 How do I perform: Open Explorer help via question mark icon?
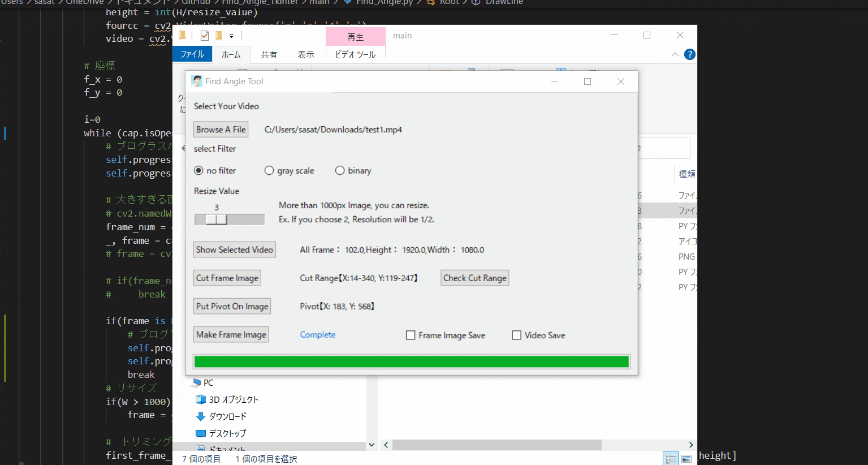[689, 54]
